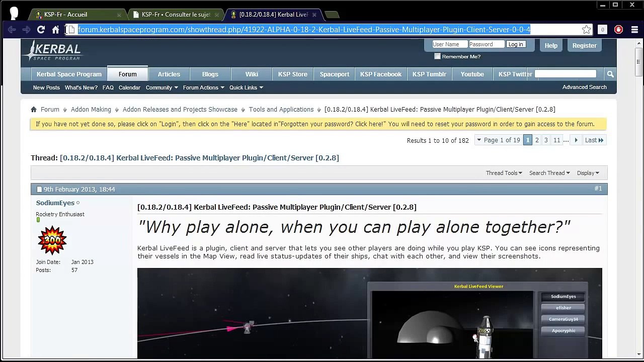This screenshot has width=644, height=362.
Task: Click the extension counter badge icon
Action: pos(602,30)
